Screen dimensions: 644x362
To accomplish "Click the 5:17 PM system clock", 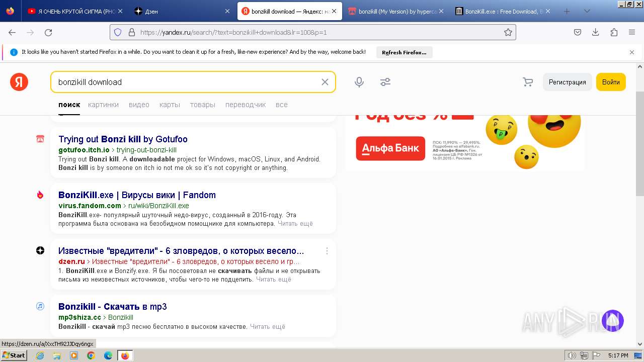I will click(618, 355).
